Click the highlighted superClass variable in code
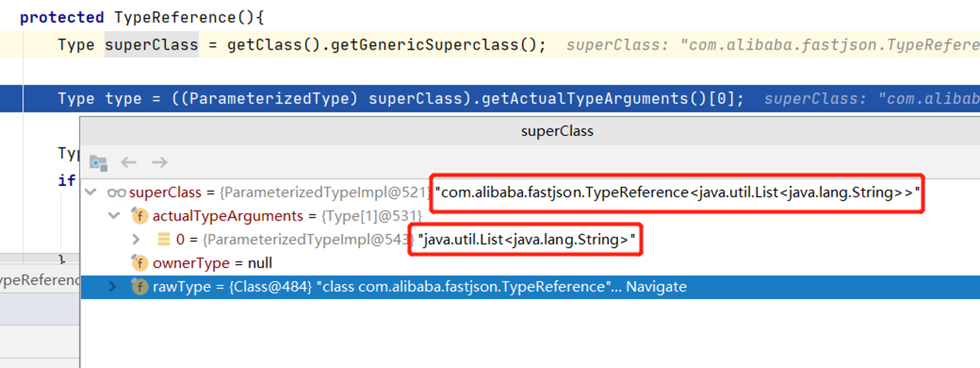 [151, 45]
